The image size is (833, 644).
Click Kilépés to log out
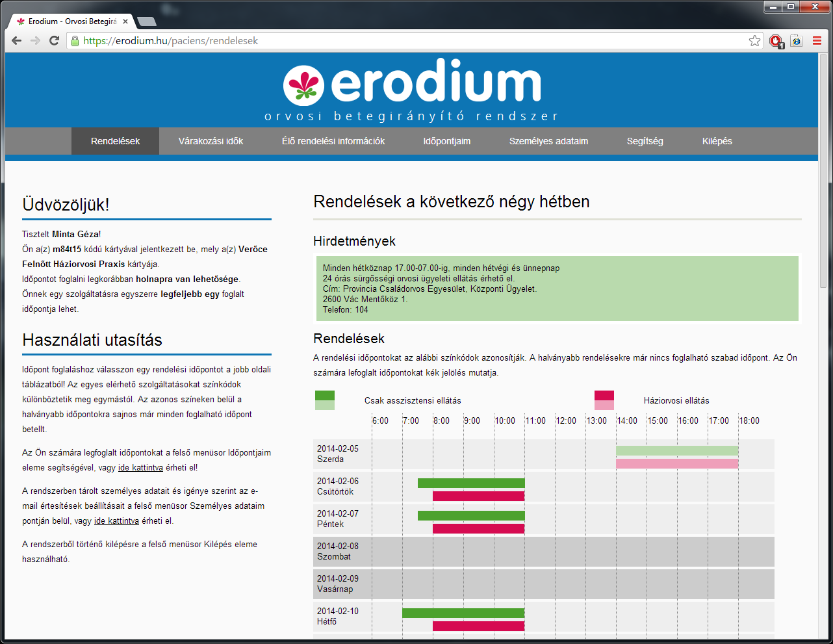(x=717, y=141)
